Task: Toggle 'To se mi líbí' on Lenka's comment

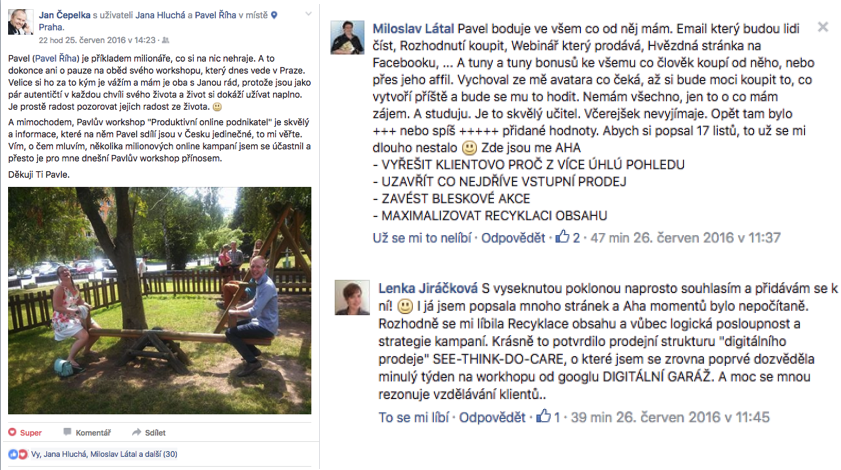Action: tap(414, 417)
